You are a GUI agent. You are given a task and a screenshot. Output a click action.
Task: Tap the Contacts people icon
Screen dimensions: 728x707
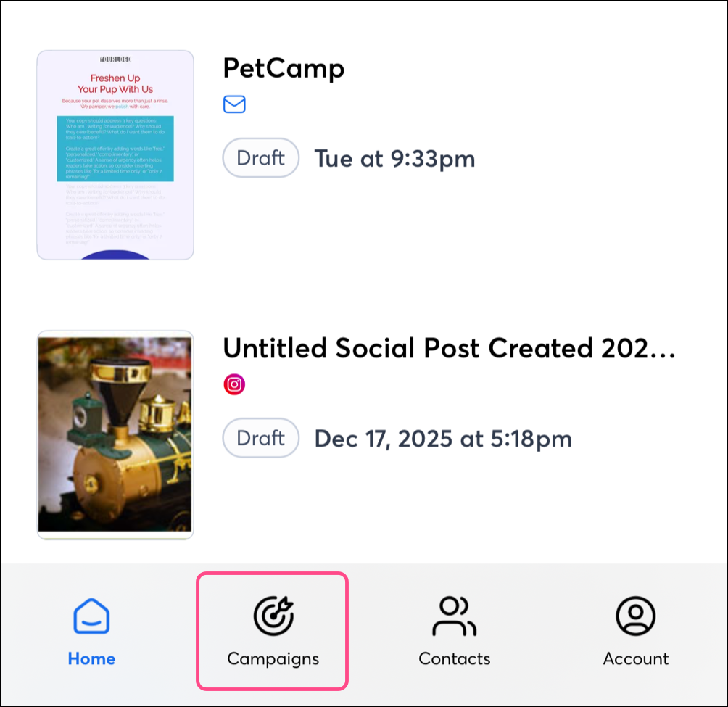454,616
